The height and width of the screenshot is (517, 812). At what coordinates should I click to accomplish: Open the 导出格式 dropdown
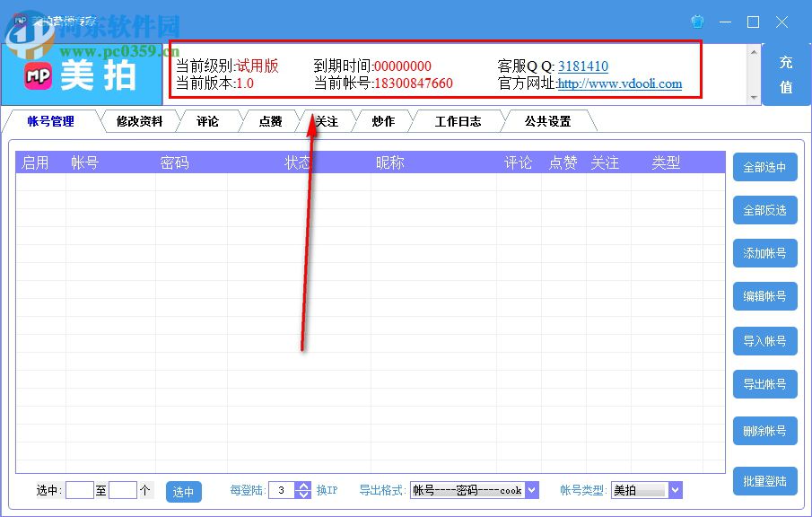click(532, 490)
